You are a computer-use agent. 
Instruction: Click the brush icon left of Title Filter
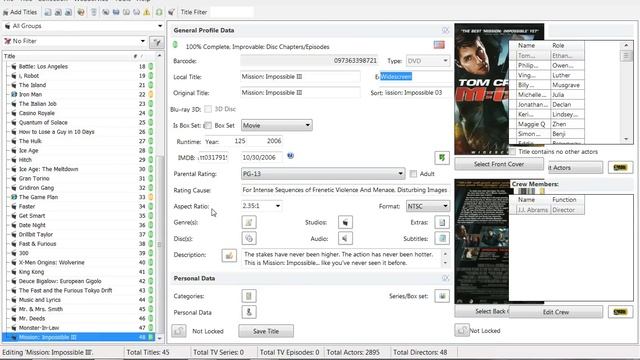tap(171, 12)
